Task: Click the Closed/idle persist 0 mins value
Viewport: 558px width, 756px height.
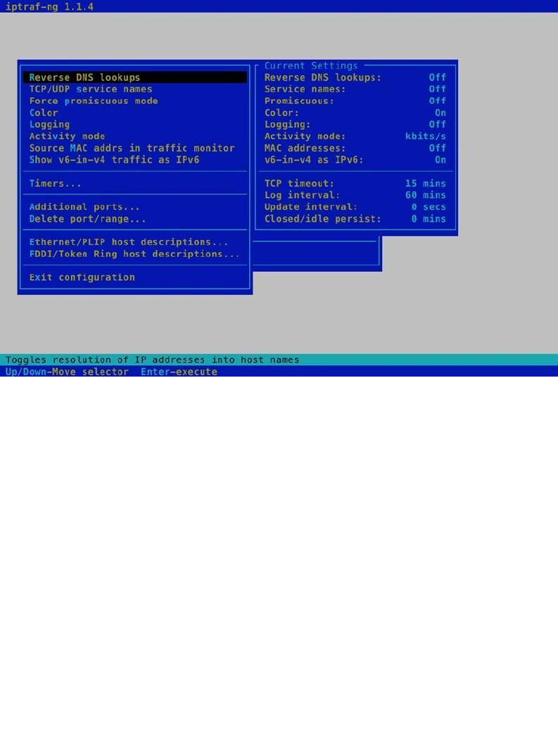Action: (429, 219)
